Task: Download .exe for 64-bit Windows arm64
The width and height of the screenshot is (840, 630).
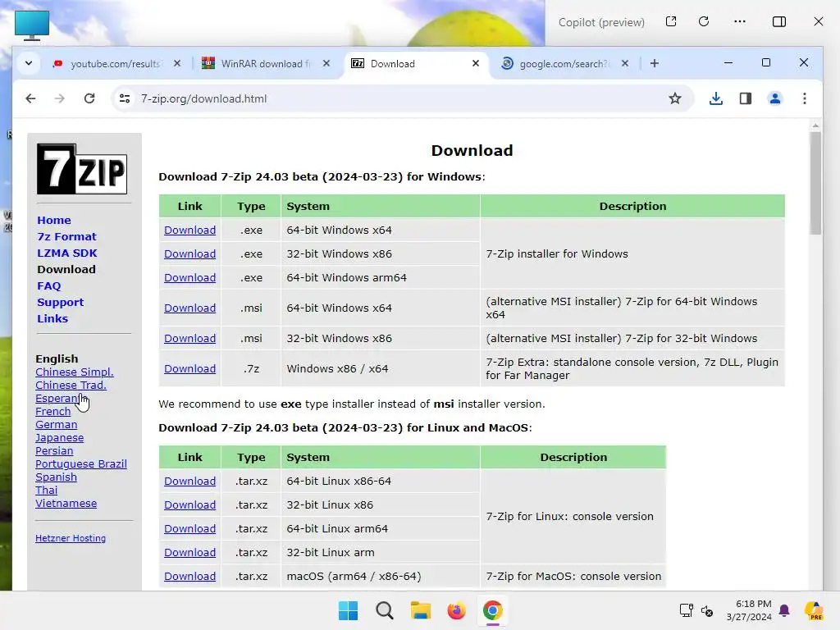Action: [x=189, y=277]
